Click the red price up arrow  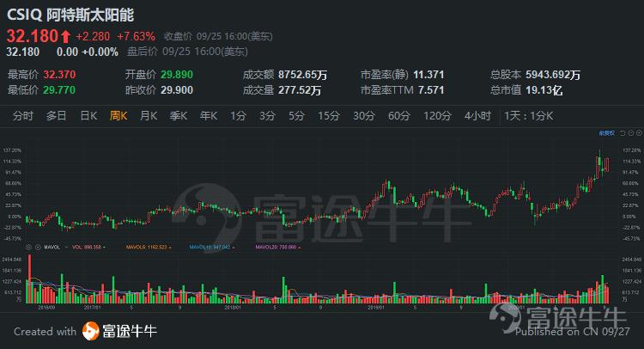65,36
